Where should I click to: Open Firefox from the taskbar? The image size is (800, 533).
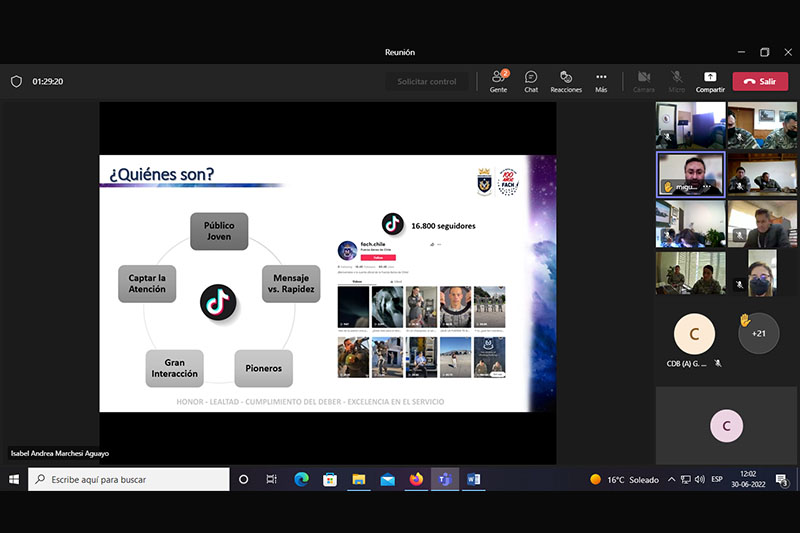416,479
